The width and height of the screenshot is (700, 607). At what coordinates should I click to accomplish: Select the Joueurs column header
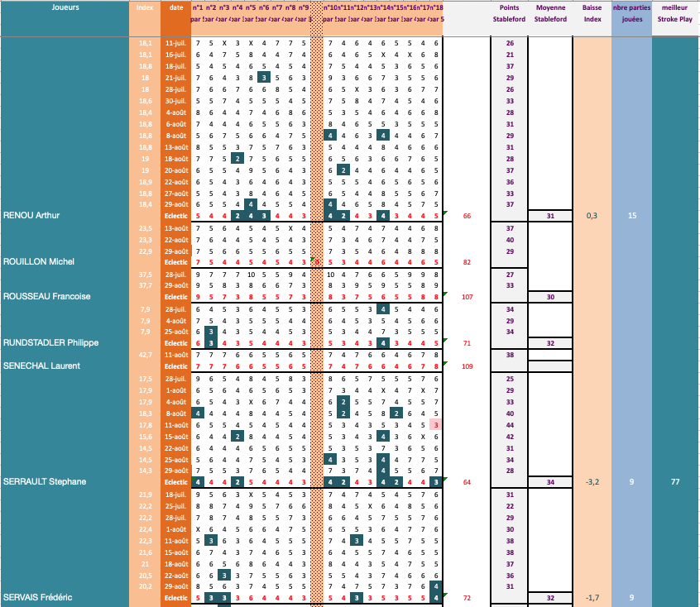[x=65, y=7]
